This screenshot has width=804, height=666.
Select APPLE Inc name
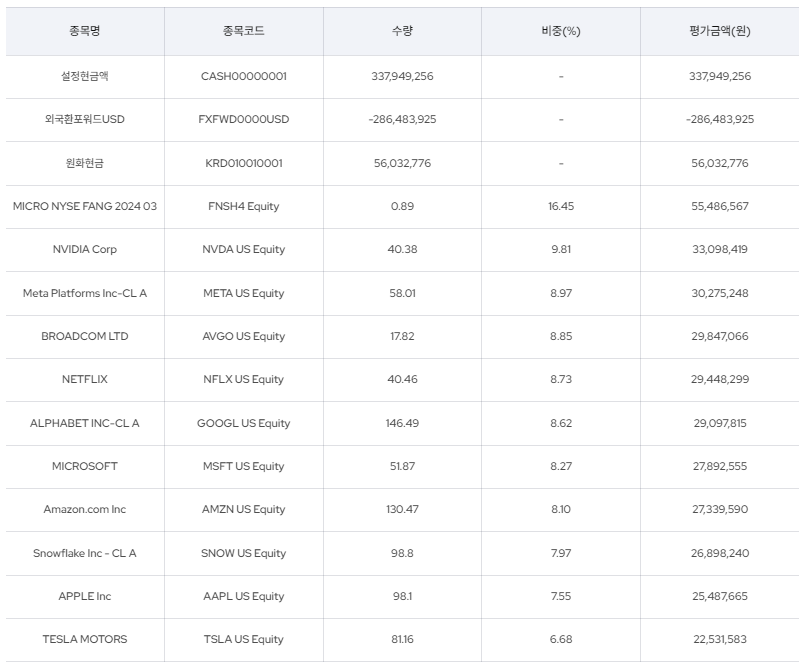[x=85, y=597]
